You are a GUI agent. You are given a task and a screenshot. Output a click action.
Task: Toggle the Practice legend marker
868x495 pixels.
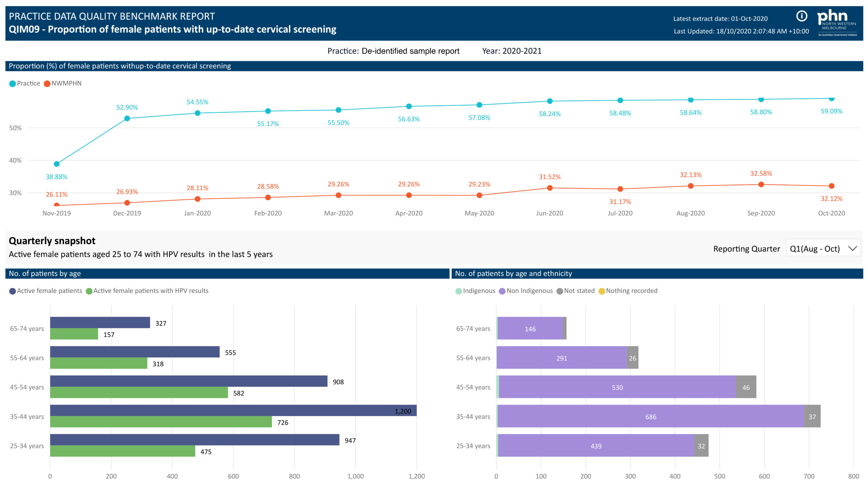[13, 84]
